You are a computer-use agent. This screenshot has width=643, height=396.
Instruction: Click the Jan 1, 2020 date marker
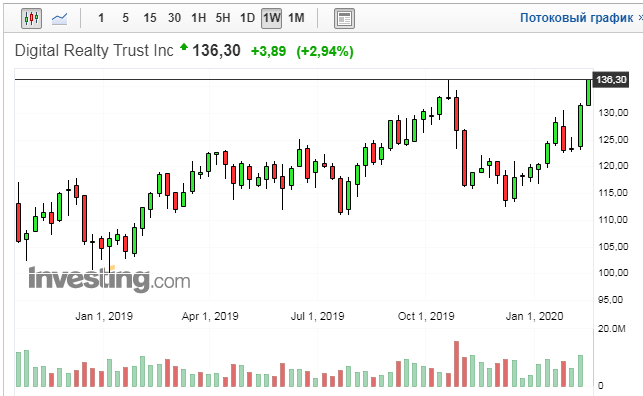(534, 316)
